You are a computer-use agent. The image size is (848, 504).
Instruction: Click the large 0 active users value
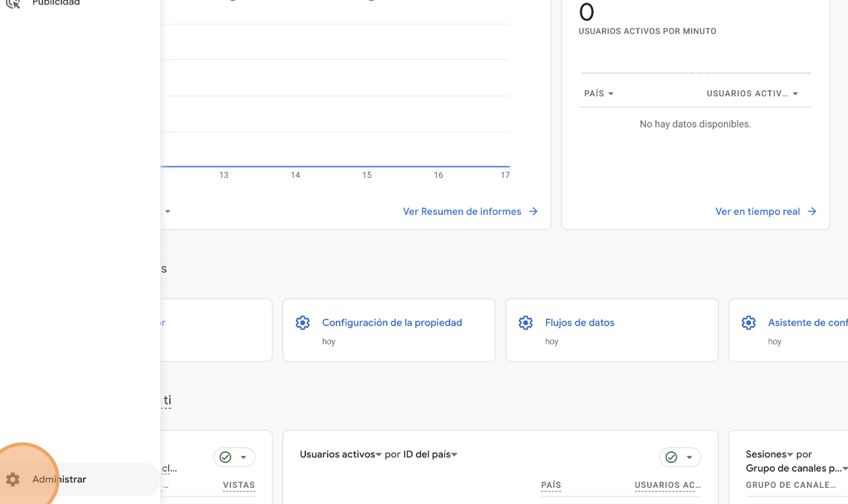tap(586, 12)
